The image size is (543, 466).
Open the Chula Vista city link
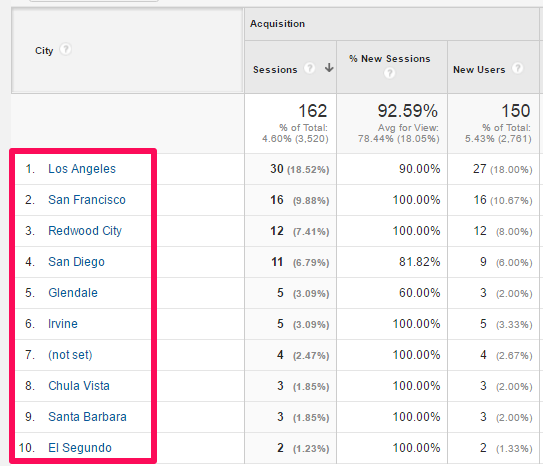(x=79, y=386)
